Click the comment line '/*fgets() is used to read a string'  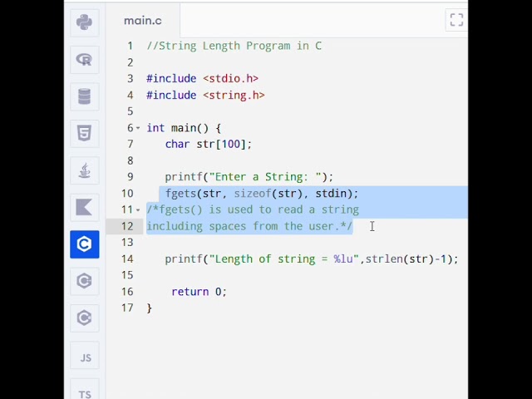click(253, 210)
